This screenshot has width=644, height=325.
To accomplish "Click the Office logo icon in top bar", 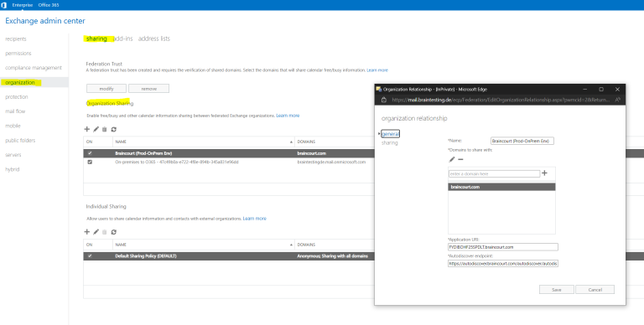I will pyautogui.click(x=3, y=5).
